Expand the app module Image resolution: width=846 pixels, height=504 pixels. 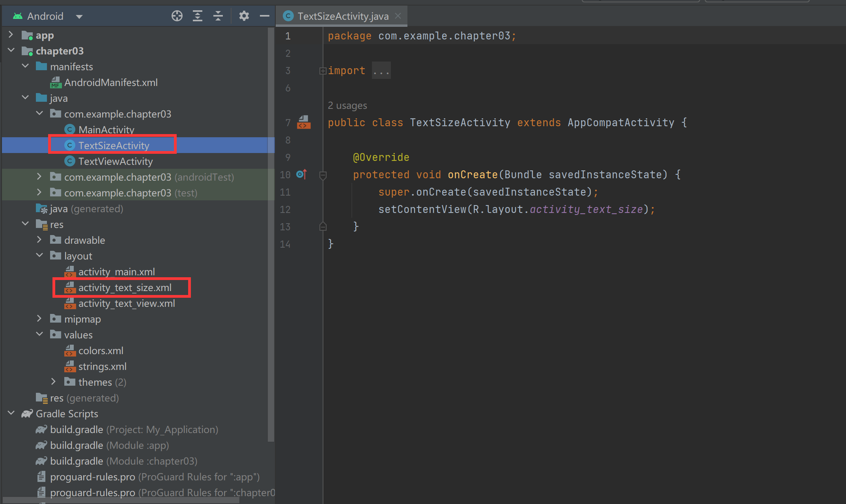click(x=11, y=35)
